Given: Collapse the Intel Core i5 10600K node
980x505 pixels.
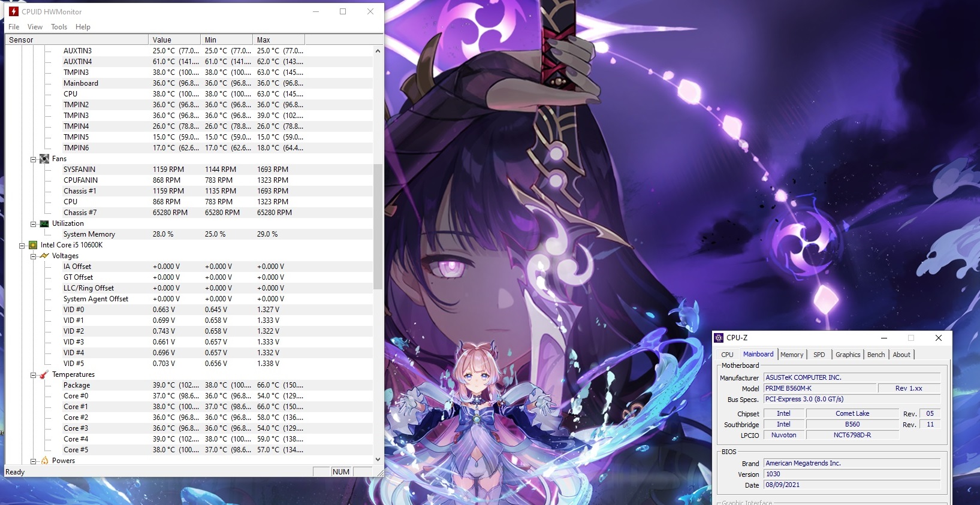Looking at the screenshot, I should pyautogui.click(x=22, y=246).
